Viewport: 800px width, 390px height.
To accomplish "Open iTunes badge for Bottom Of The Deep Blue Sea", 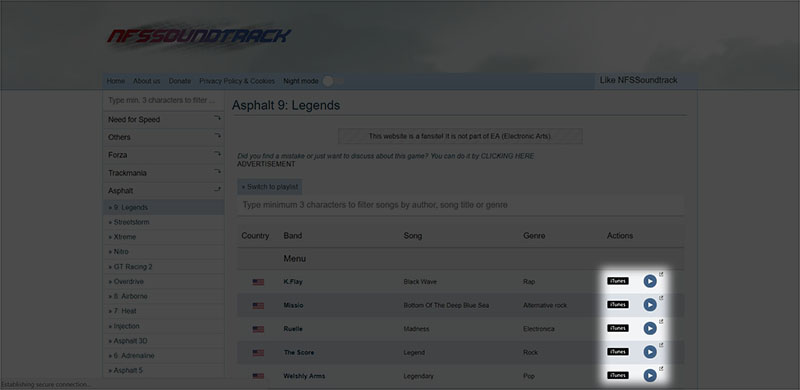I will [x=617, y=305].
